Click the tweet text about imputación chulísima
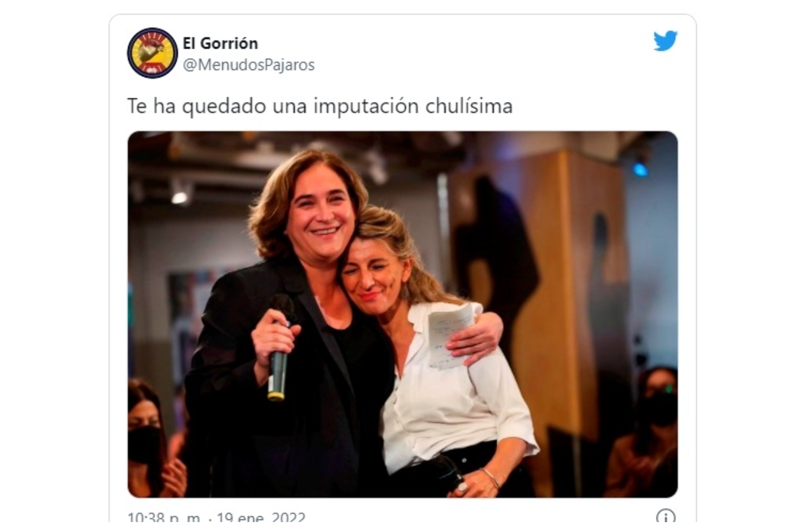Image resolution: width=812 pixels, height=528 pixels. [x=320, y=106]
